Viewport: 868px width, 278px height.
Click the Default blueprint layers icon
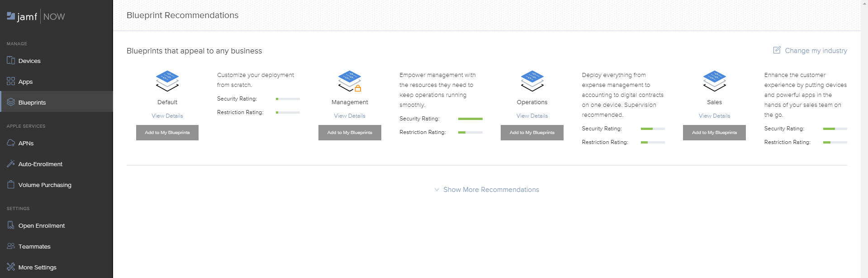[167, 81]
